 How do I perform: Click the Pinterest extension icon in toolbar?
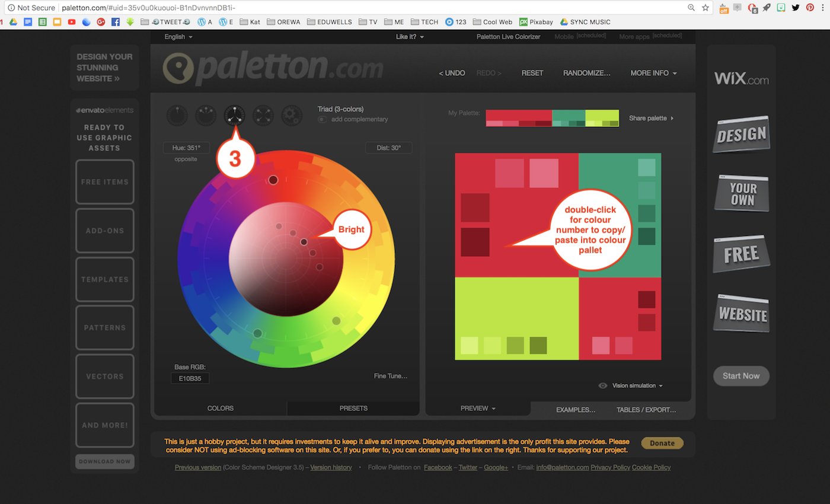(x=809, y=8)
